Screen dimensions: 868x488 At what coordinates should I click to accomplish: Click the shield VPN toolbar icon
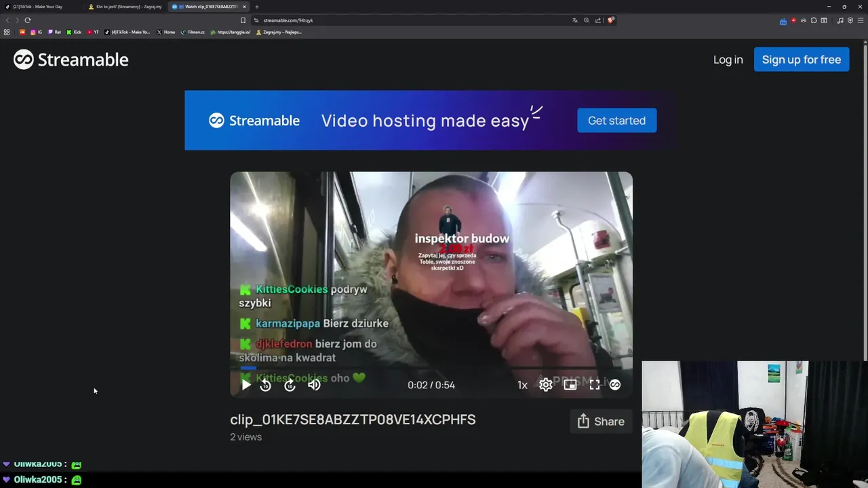(850, 20)
